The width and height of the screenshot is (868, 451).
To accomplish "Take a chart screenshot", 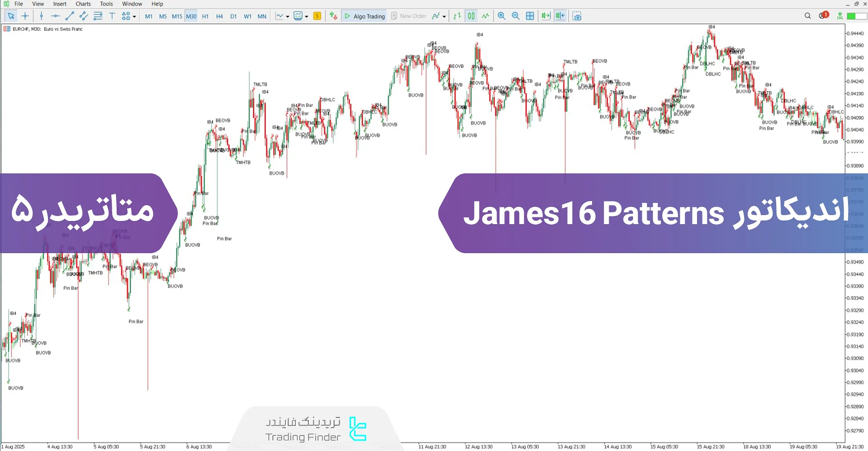I will (577, 16).
